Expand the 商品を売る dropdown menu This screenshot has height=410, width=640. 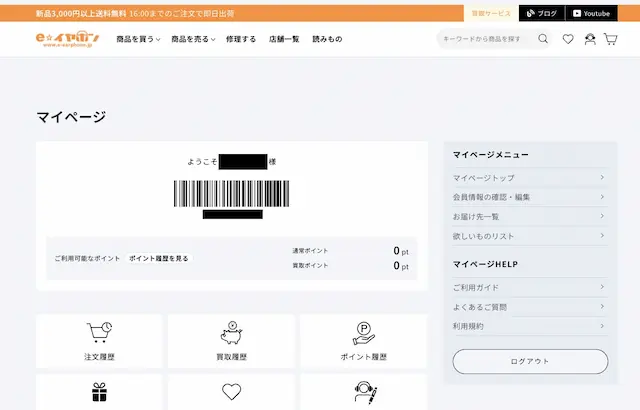[x=193, y=39]
